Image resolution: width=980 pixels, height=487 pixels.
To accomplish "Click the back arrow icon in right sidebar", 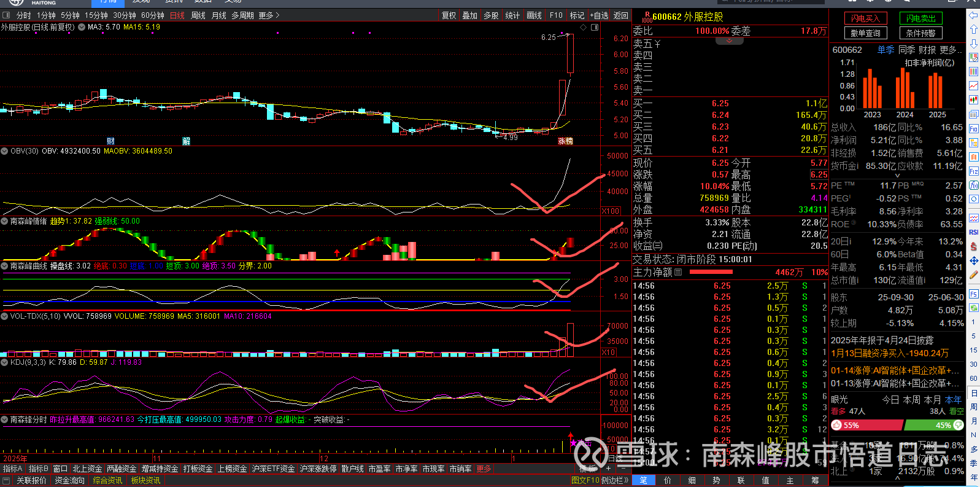I will (973, 15).
